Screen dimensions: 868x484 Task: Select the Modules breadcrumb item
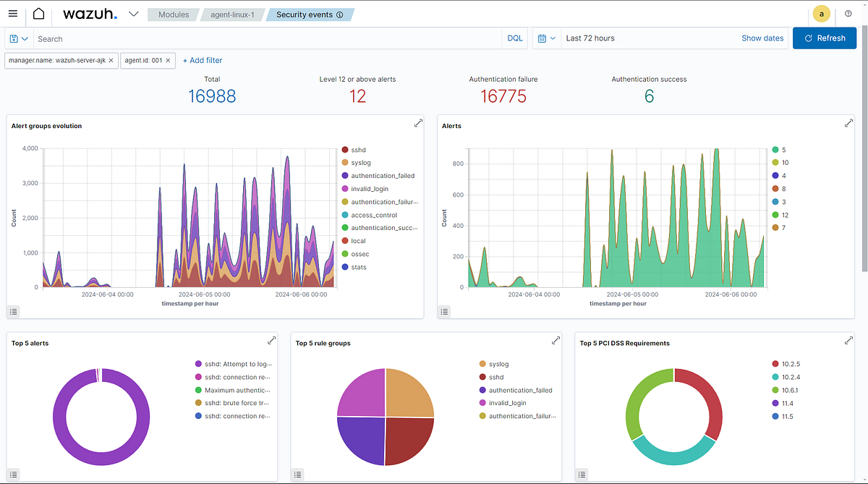click(x=172, y=14)
